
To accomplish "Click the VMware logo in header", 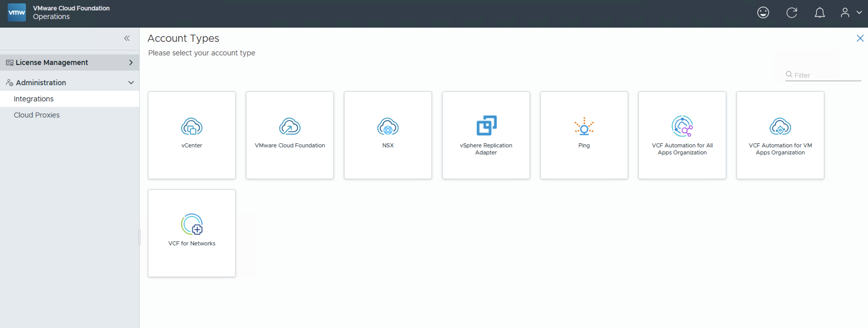I will (16, 13).
